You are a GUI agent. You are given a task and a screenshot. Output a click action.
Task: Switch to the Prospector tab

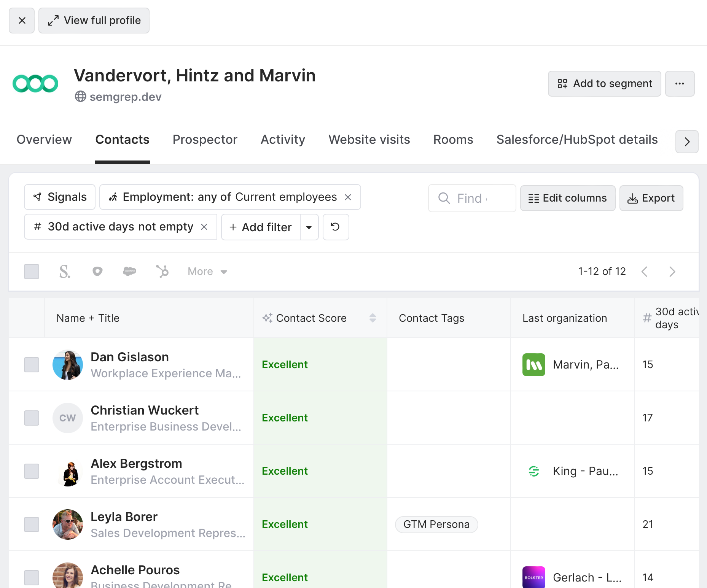[205, 140]
